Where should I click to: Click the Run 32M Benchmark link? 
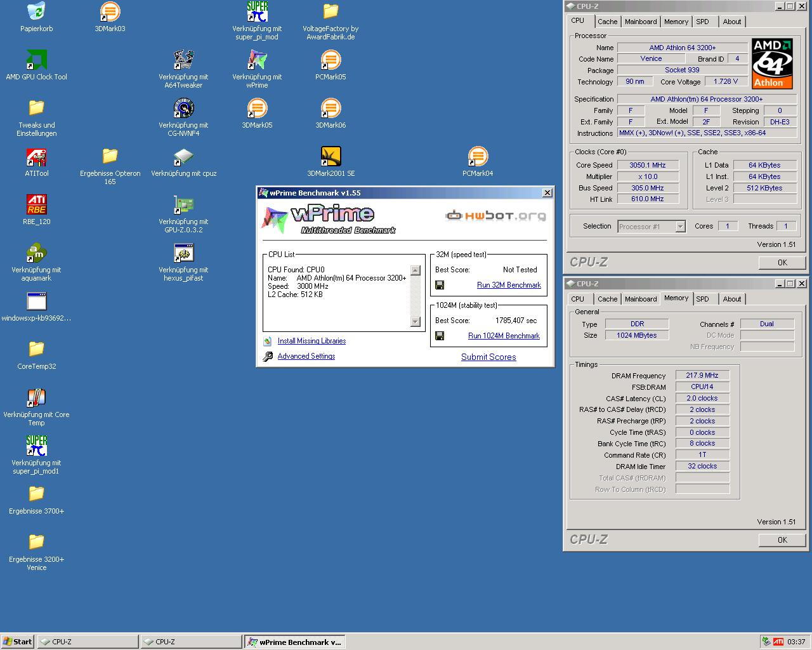[x=509, y=285]
